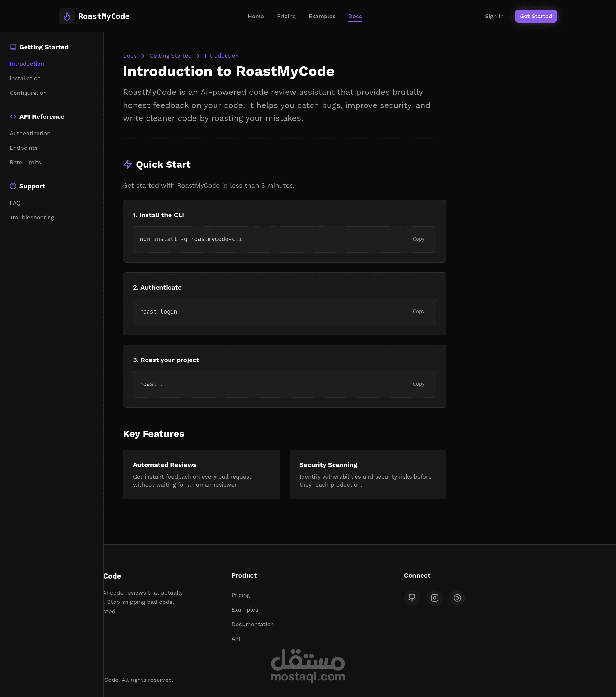616x697 pixels.
Task: Go to the Pricing tab in top navigation
Action: [286, 17]
